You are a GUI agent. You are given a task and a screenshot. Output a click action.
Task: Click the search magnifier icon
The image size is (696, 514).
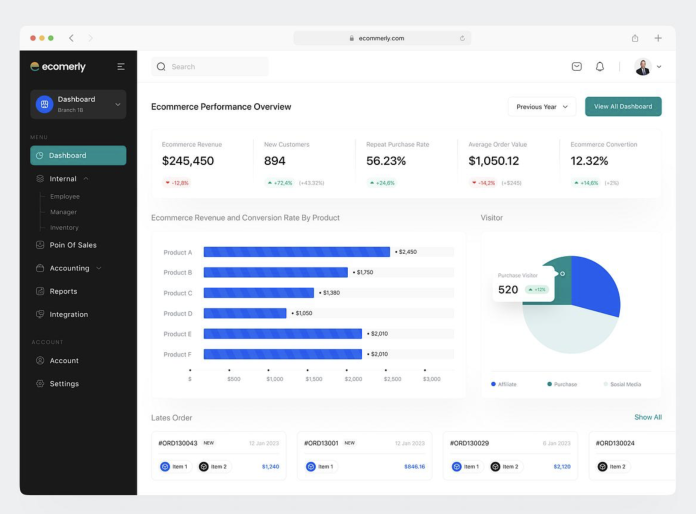(161, 67)
